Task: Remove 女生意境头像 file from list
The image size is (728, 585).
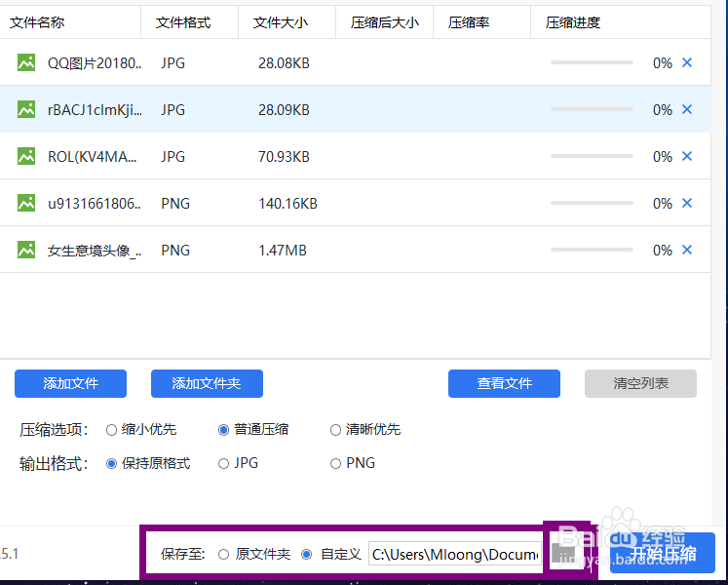Action: (x=687, y=250)
